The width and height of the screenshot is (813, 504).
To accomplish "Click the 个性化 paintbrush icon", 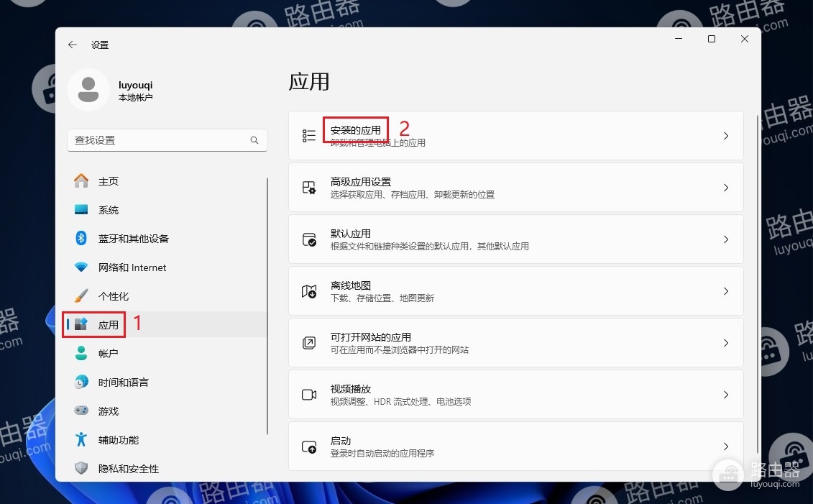I will click(81, 295).
